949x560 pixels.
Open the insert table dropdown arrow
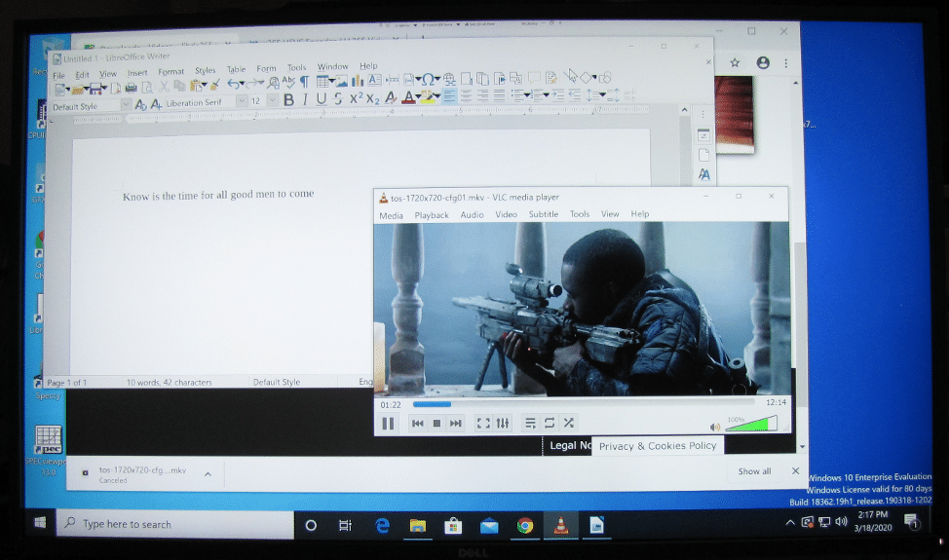(332, 81)
